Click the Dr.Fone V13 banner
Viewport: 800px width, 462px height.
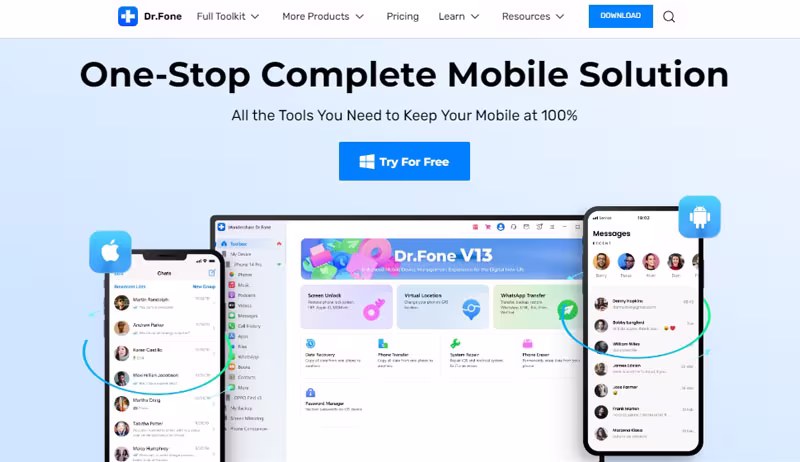pyautogui.click(x=442, y=259)
